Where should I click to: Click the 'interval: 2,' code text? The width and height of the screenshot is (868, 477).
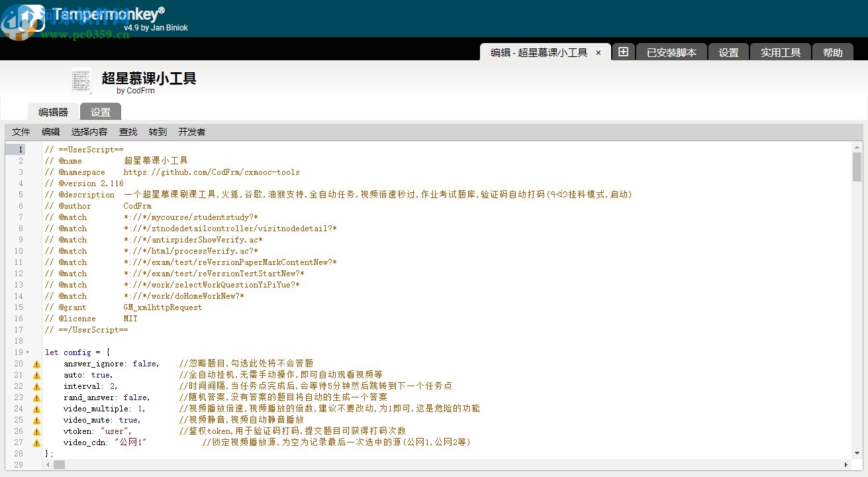click(x=91, y=386)
